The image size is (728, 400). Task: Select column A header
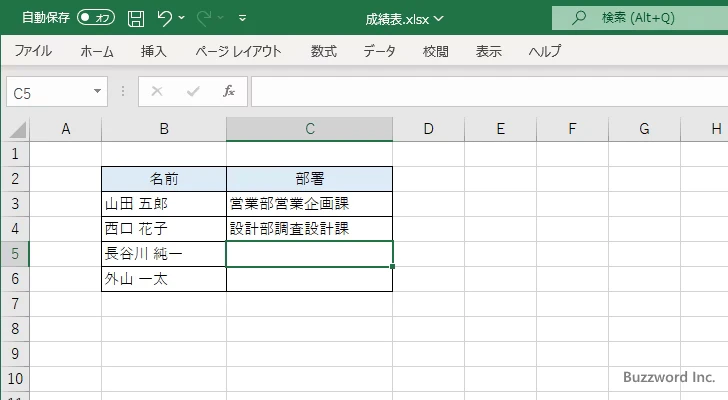pyautogui.click(x=65, y=129)
